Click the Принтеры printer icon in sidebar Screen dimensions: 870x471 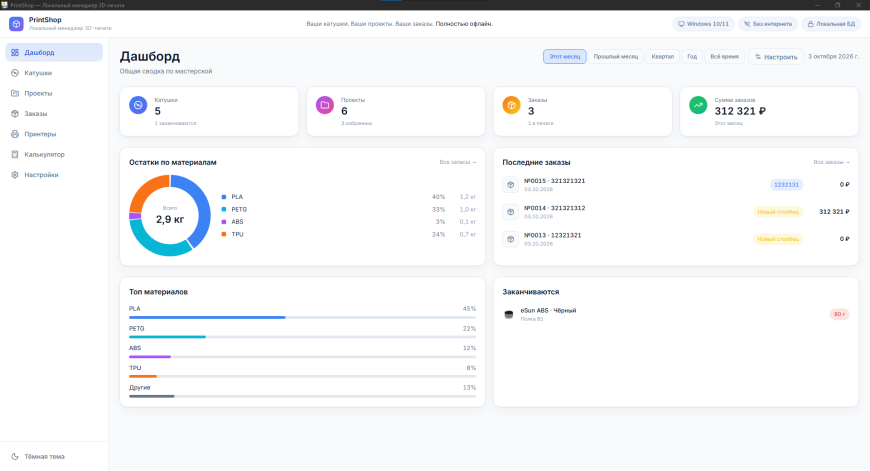pyautogui.click(x=15, y=134)
